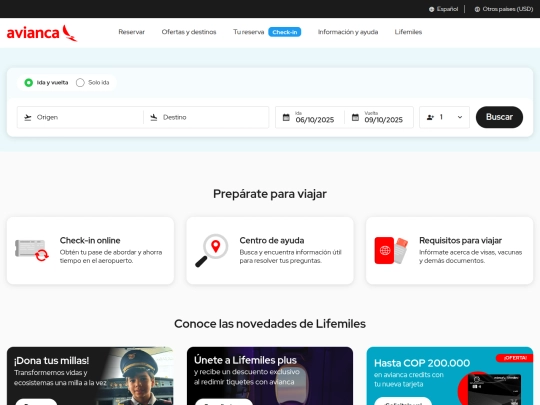Click the Ida date 06/10/2025
Image resolution: width=540 pixels, height=405 pixels.
[x=310, y=117]
